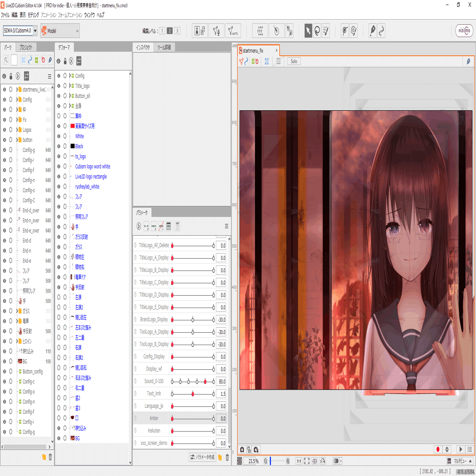The image size is (476, 476).
Task: Activate the Brush selection tool
Action: click(x=326, y=30)
